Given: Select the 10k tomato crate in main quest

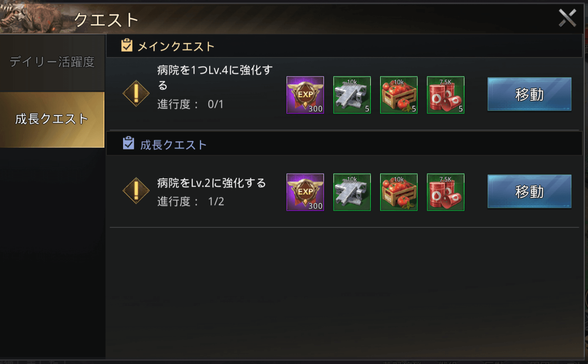Looking at the screenshot, I should tap(399, 95).
